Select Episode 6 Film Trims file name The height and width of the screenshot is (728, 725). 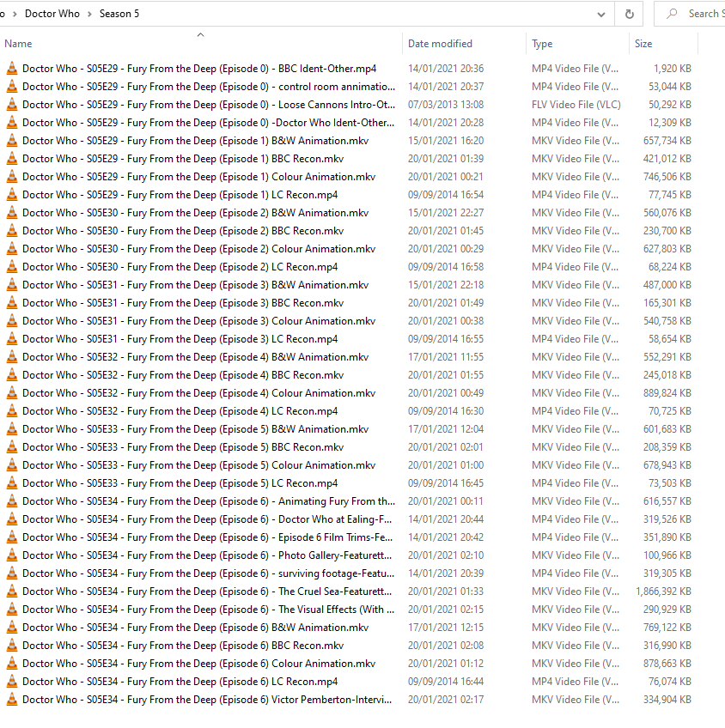coord(208,537)
